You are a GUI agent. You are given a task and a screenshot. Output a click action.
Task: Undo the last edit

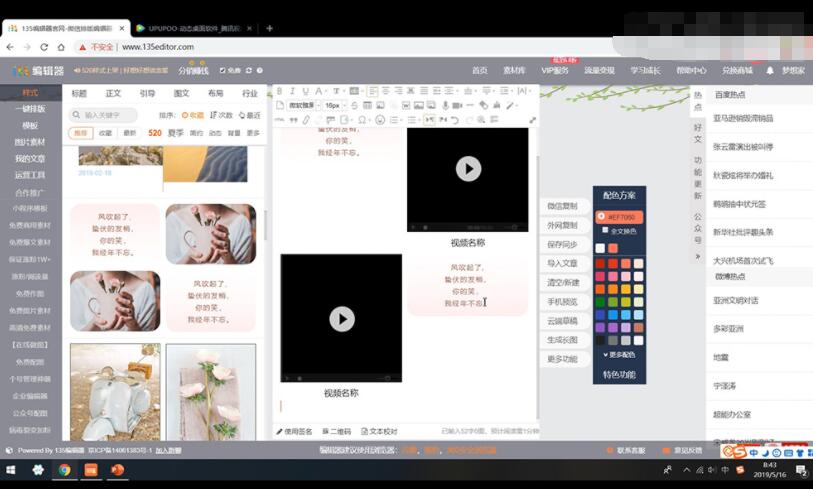coord(455,120)
